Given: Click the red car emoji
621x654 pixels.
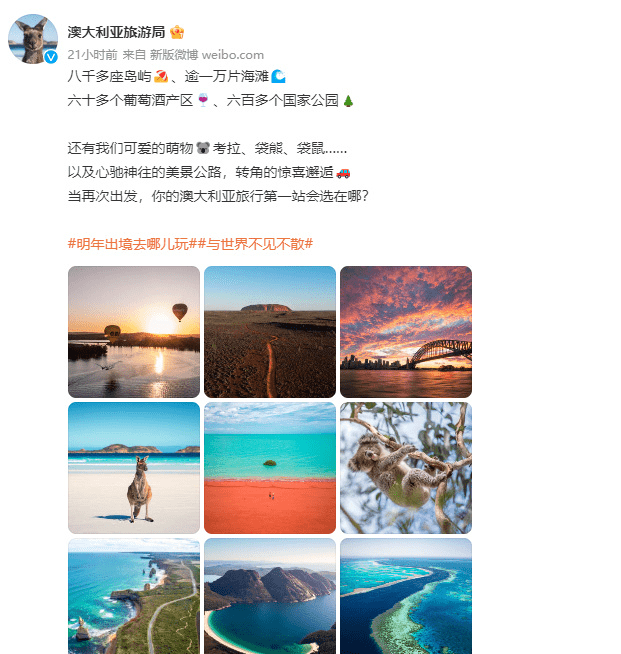Looking at the screenshot, I should point(343,172).
